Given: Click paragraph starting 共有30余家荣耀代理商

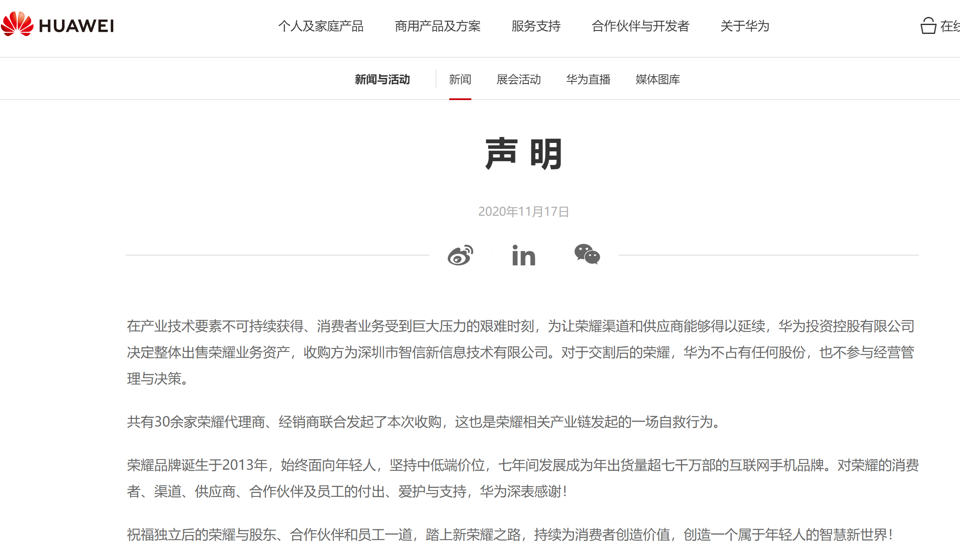Looking at the screenshot, I should click(x=424, y=422).
